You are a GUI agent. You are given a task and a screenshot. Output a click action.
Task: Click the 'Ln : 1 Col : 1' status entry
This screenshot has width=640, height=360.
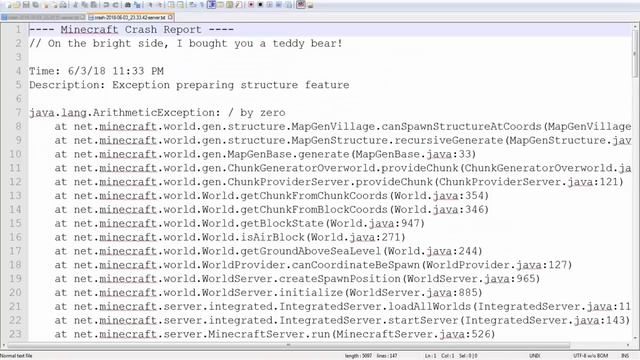[439, 356]
